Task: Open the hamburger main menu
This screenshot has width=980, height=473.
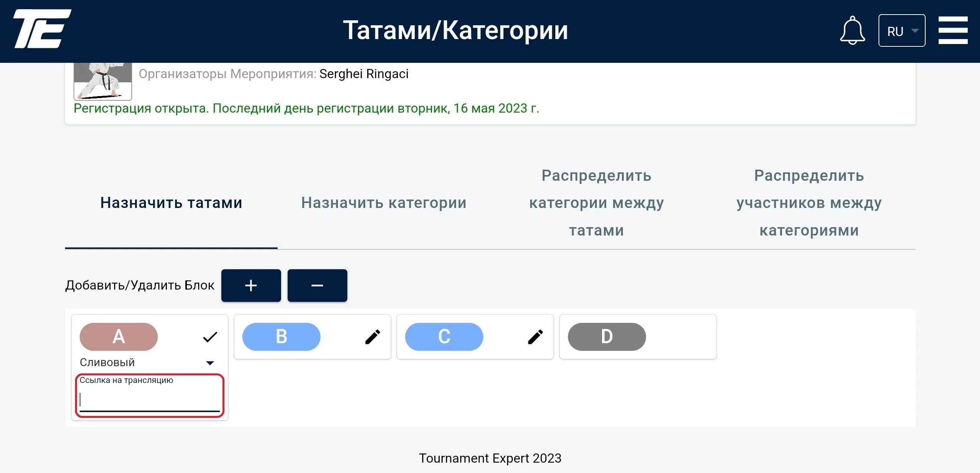Action: [x=953, y=30]
